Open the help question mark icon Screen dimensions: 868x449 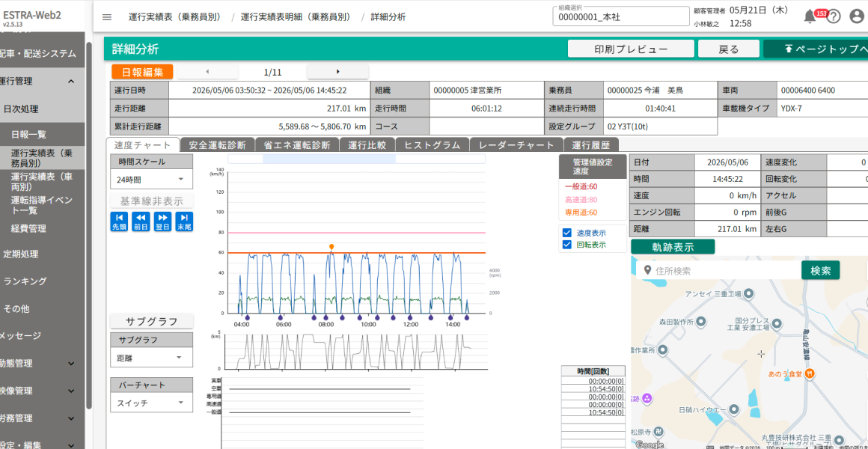pos(833,17)
